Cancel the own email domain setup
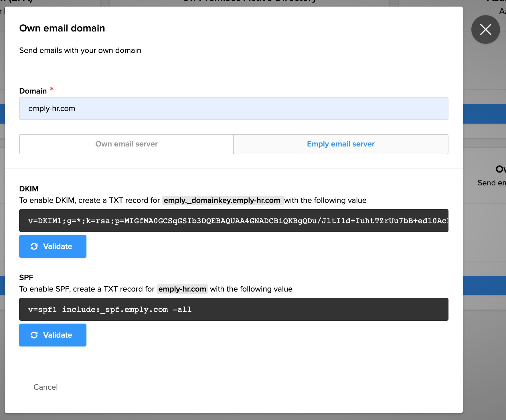This screenshot has height=420, width=506. 46,387
